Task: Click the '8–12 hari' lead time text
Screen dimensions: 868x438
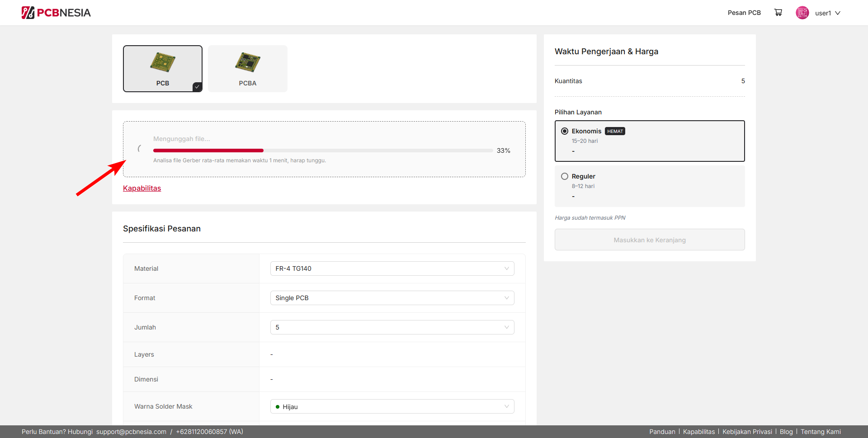Action: (583, 186)
